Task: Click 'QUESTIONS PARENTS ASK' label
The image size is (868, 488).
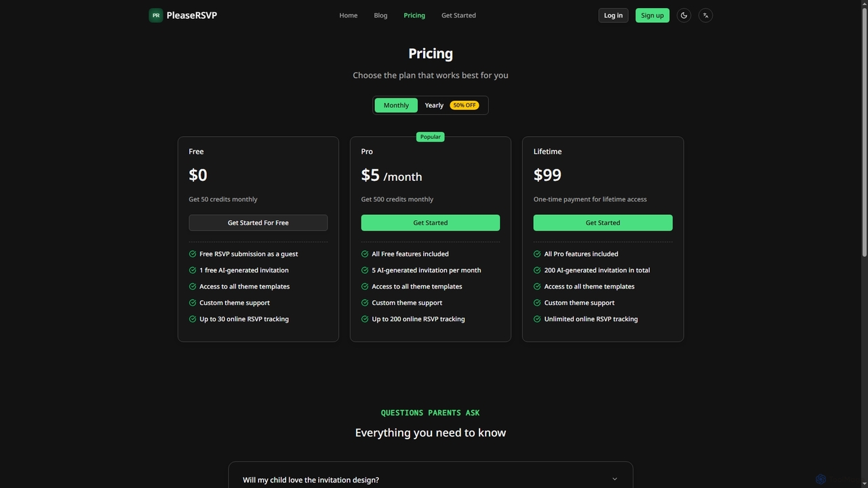Action: pyautogui.click(x=431, y=413)
